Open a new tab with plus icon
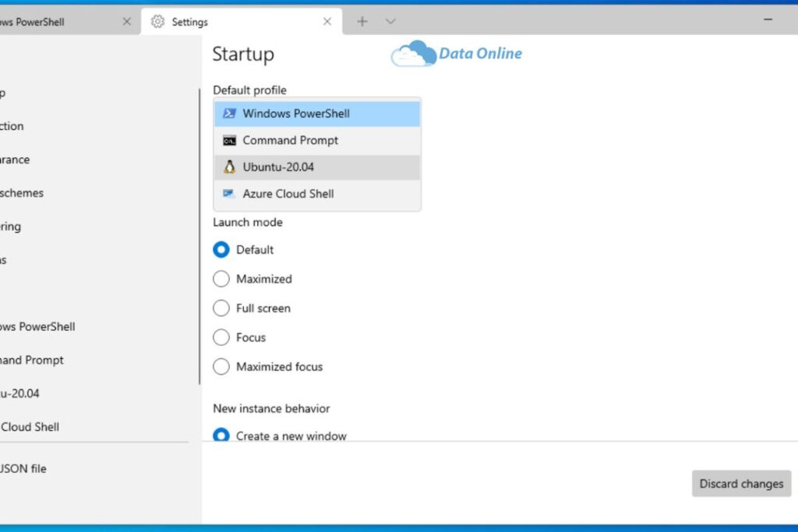The height and width of the screenshot is (532, 798). click(362, 21)
